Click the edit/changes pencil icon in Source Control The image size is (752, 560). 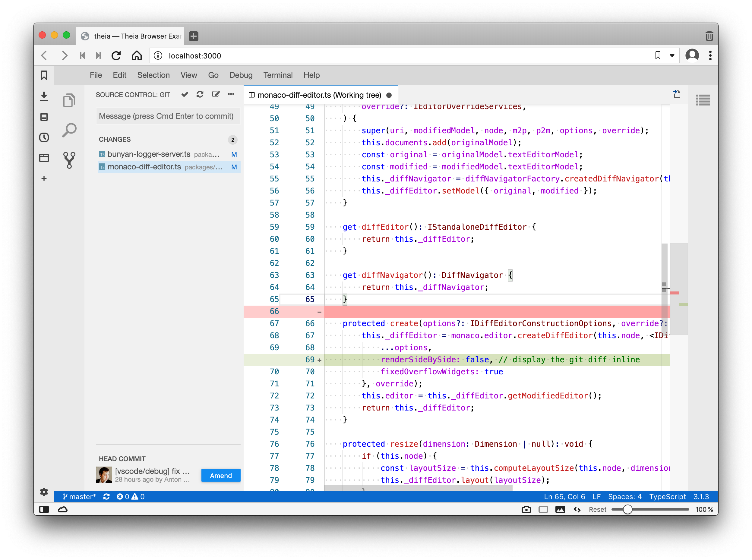click(x=216, y=95)
